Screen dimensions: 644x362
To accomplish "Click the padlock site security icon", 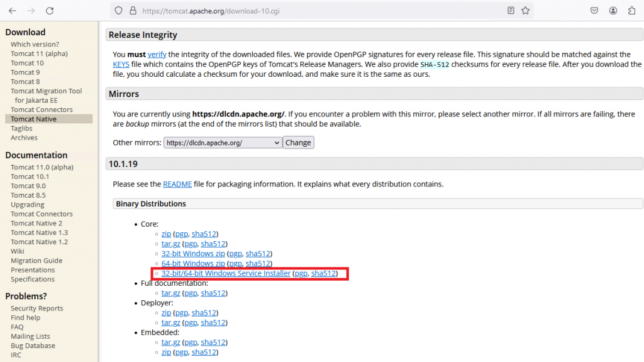I will point(133,11).
